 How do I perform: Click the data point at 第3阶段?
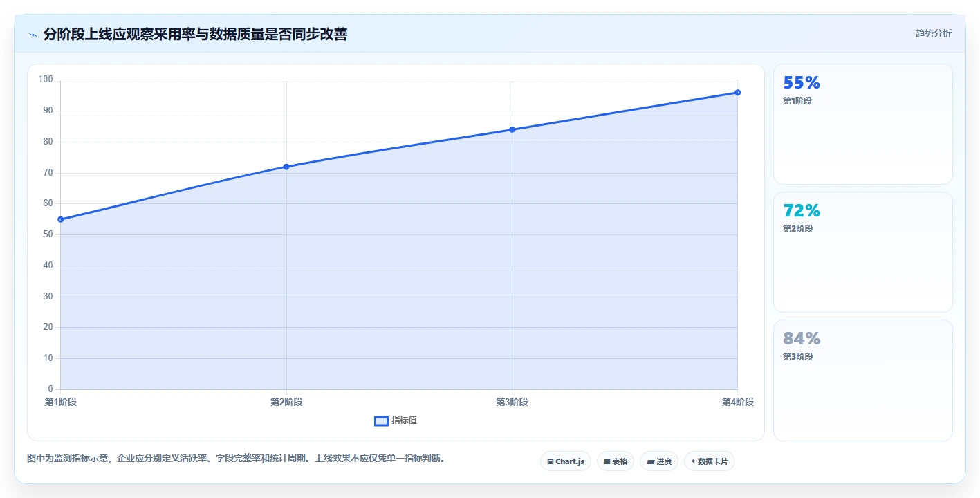tap(512, 129)
